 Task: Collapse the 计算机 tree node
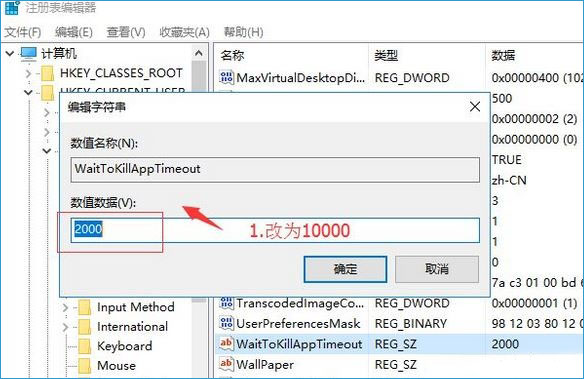10,54
